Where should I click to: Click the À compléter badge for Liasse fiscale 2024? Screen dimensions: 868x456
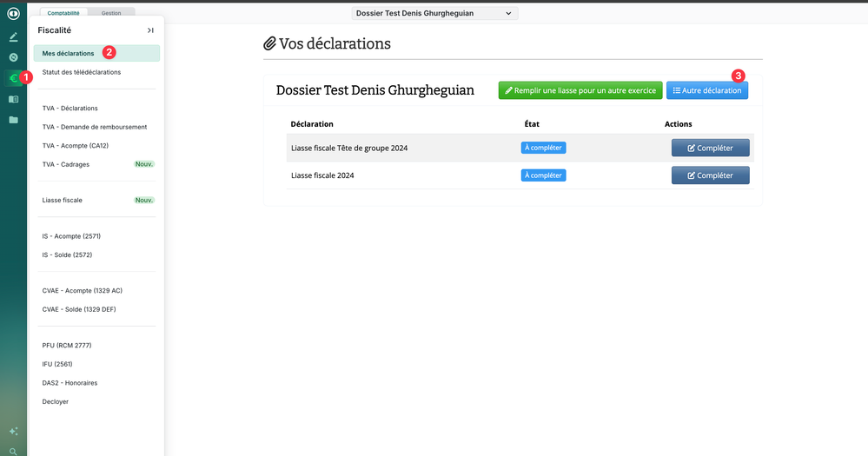(x=543, y=175)
